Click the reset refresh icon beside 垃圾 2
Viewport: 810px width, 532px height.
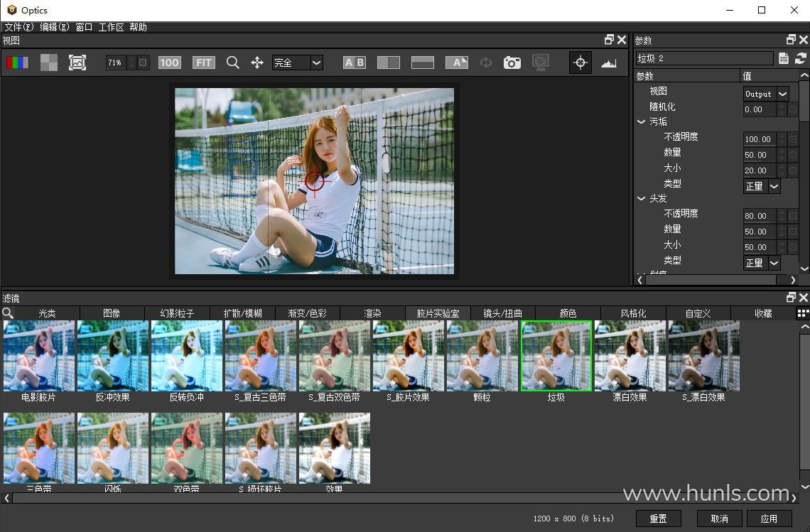801,58
